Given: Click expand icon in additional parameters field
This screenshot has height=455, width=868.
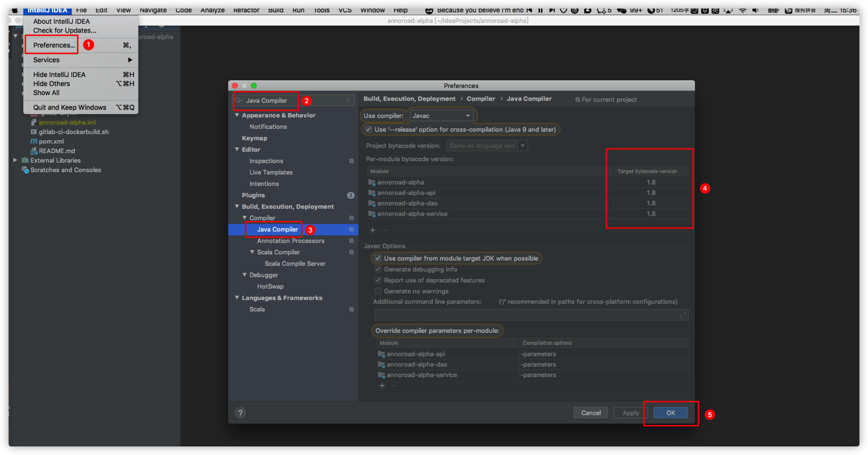Looking at the screenshot, I should pos(683,315).
